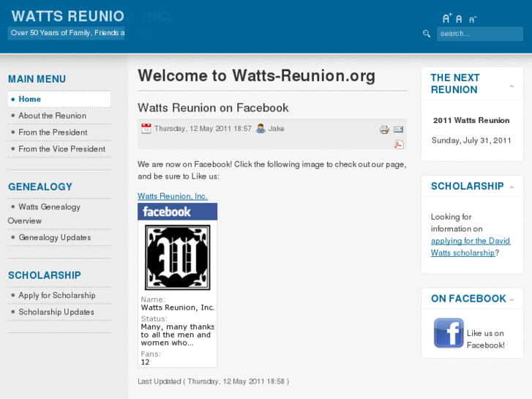Click the Over 50 Years of Family tagline
The height and width of the screenshot is (399, 532).
(67, 33)
